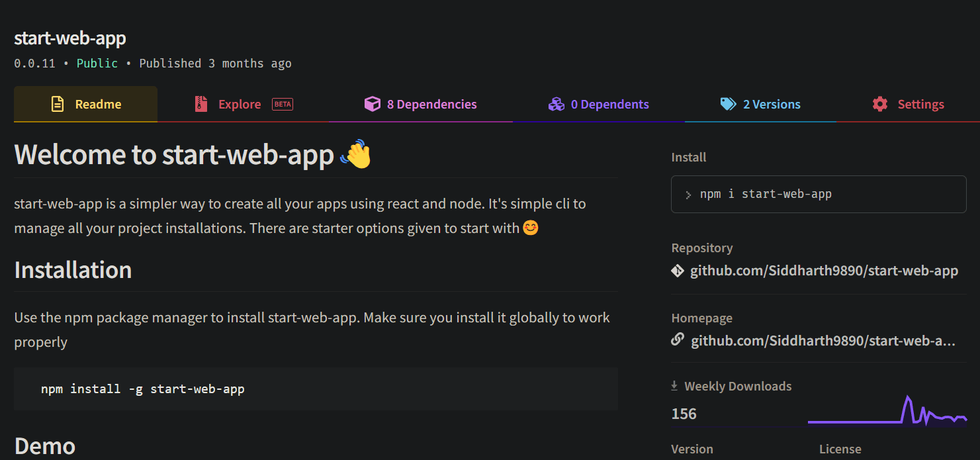Click the Repository git icon
Screen dimensions: 980x460
(678, 271)
